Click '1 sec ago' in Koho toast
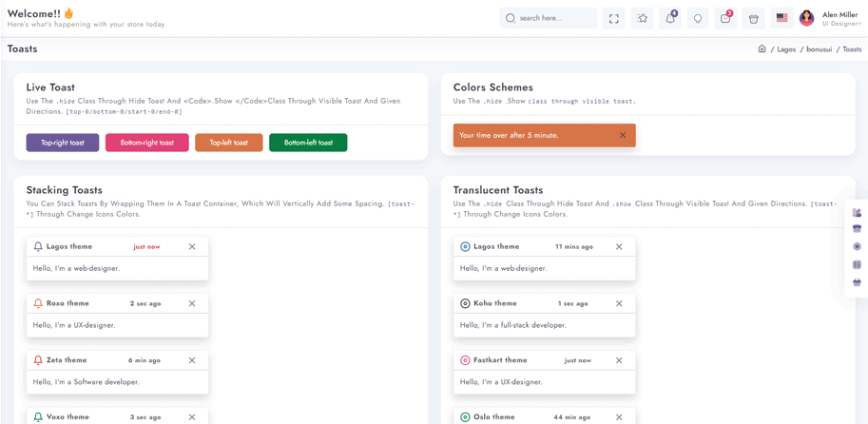This screenshot has width=868, height=424. [x=573, y=304]
